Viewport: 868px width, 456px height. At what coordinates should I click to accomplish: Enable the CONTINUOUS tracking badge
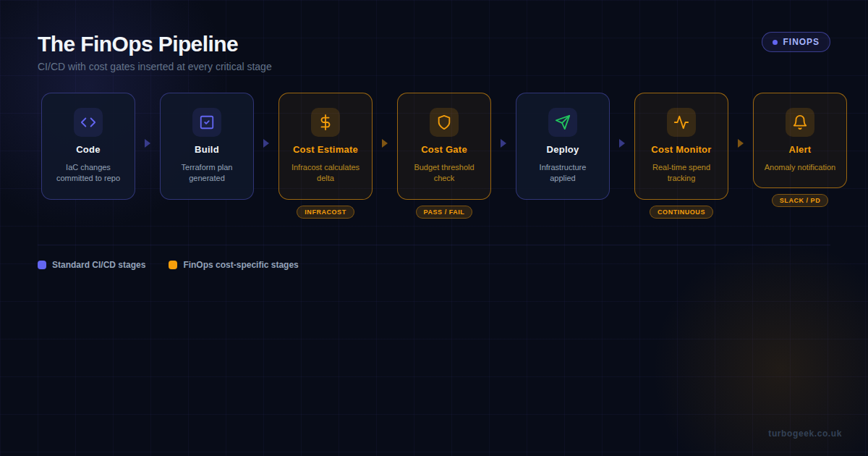point(681,212)
